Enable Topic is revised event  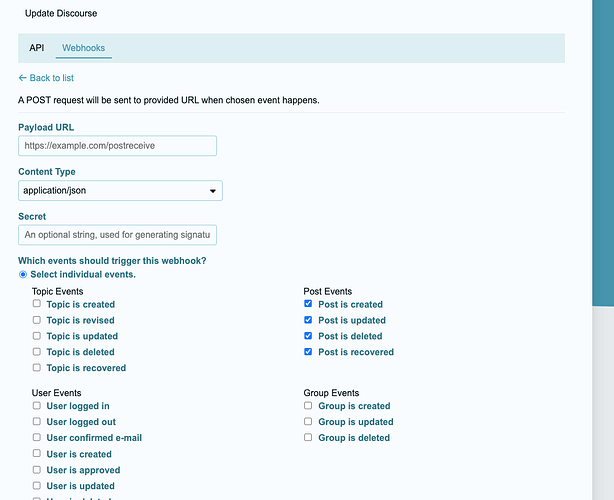coord(37,320)
